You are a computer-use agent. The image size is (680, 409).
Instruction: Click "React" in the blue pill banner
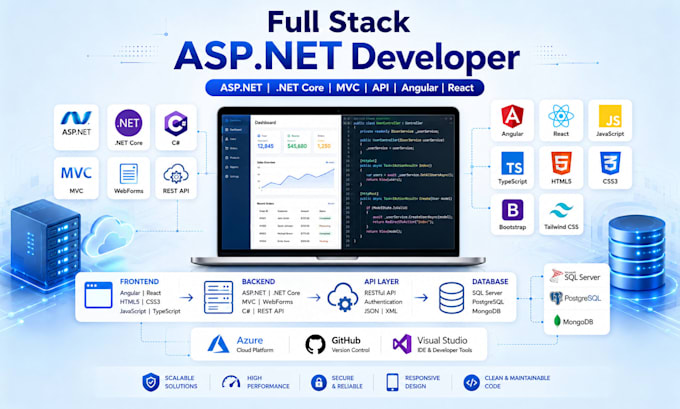(461, 88)
